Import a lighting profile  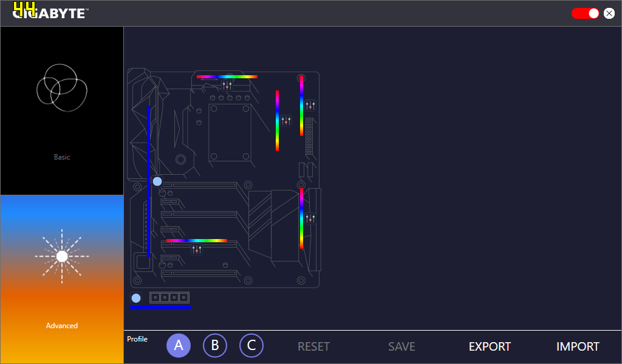click(x=578, y=347)
